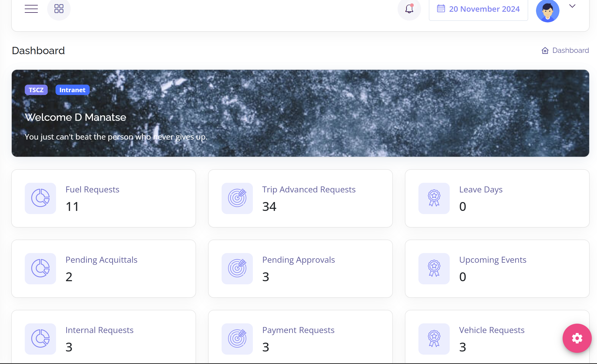Click the Internal Requests pie chart icon
The image size is (597, 364).
[x=40, y=339]
